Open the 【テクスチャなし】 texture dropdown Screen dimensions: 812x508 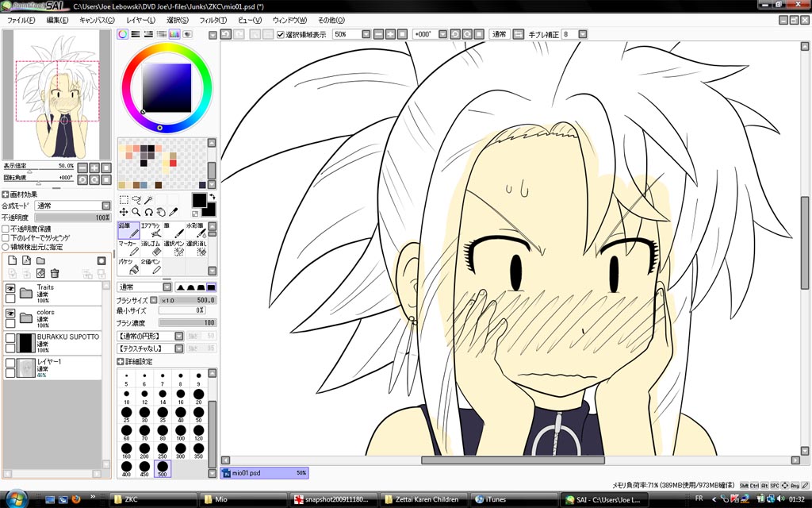[x=178, y=348]
